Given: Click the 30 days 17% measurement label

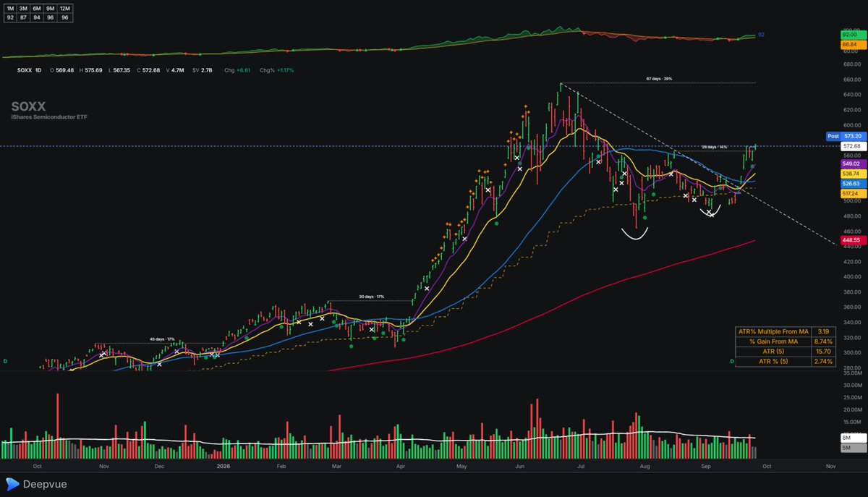Looking at the screenshot, I should (370, 297).
